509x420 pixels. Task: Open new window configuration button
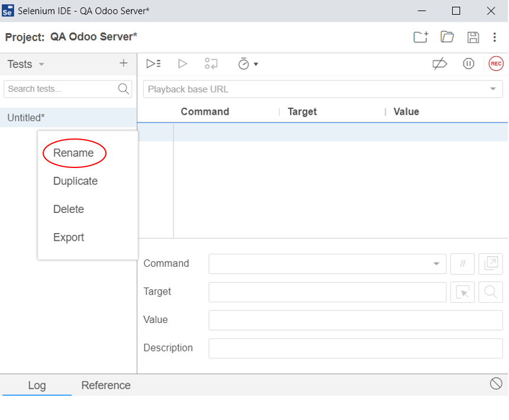(x=491, y=264)
